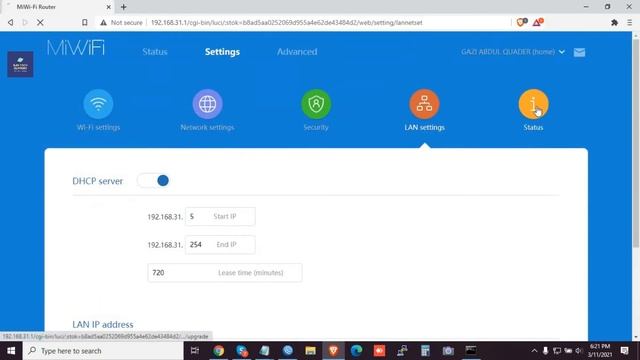
Task: Open the Advanced top menu
Action: 297,52
